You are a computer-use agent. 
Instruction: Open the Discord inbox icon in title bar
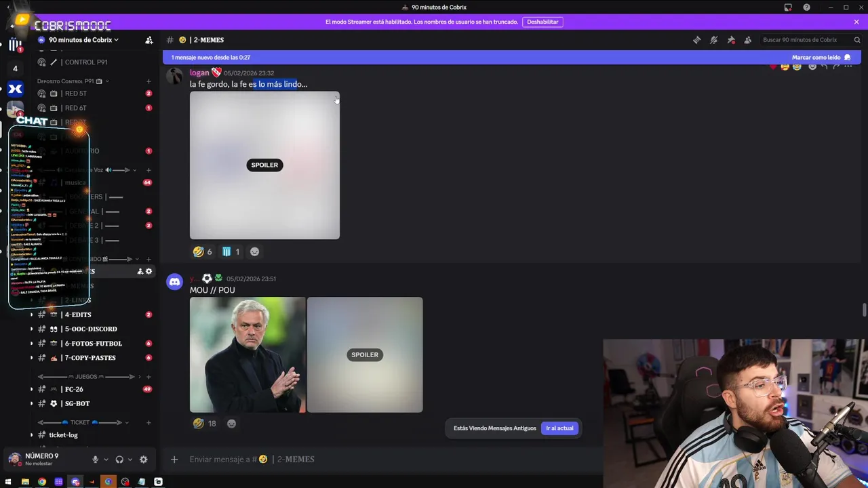coord(788,7)
